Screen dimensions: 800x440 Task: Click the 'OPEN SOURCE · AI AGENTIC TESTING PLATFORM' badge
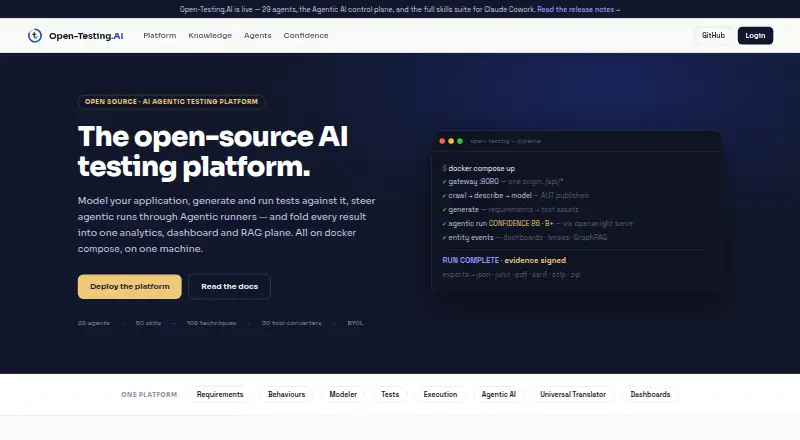click(x=171, y=102)
